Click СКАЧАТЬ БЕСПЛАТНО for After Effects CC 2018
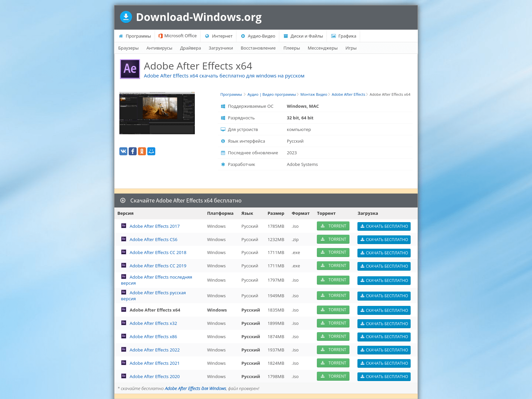 point(384,253)
